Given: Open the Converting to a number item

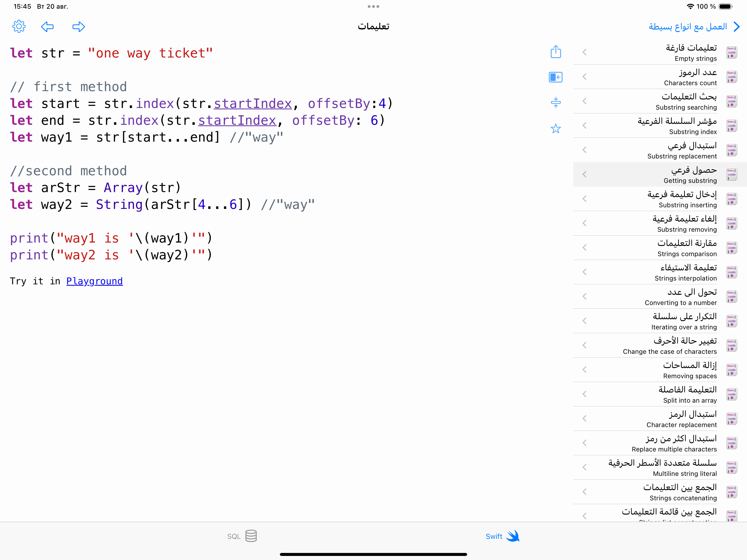Looking at the screenshot, I should point(660,296).
